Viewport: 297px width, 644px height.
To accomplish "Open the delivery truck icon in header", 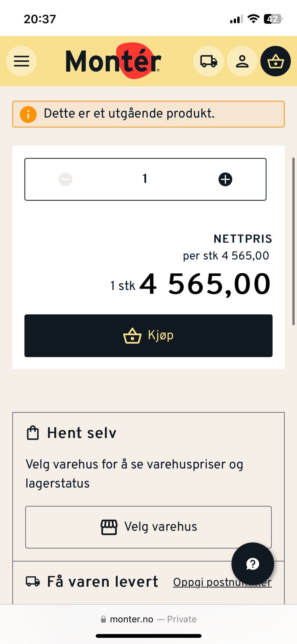I will click(x=209, y=61).
